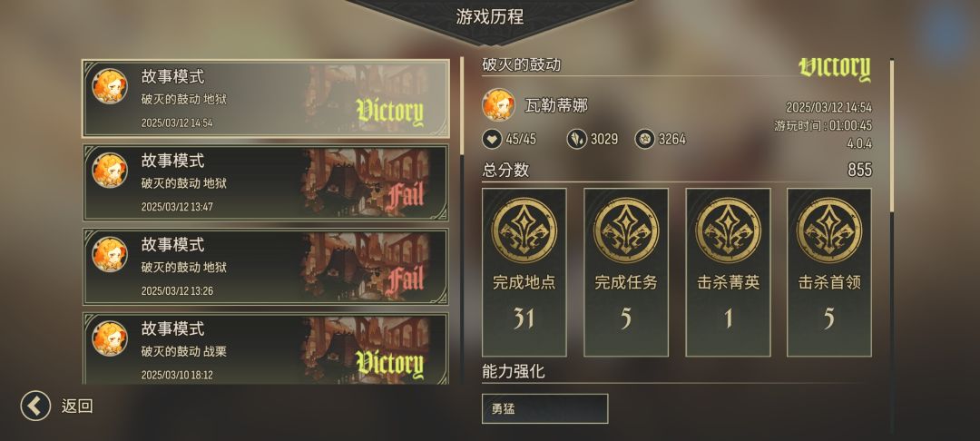Click the crystal currency icon beside 3029
Viewport: 980px width, 441px height.
(x=577, y=139)
